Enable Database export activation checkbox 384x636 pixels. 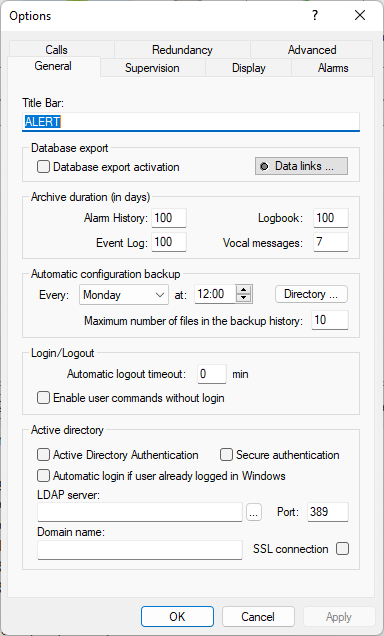(x=43, y=167)
